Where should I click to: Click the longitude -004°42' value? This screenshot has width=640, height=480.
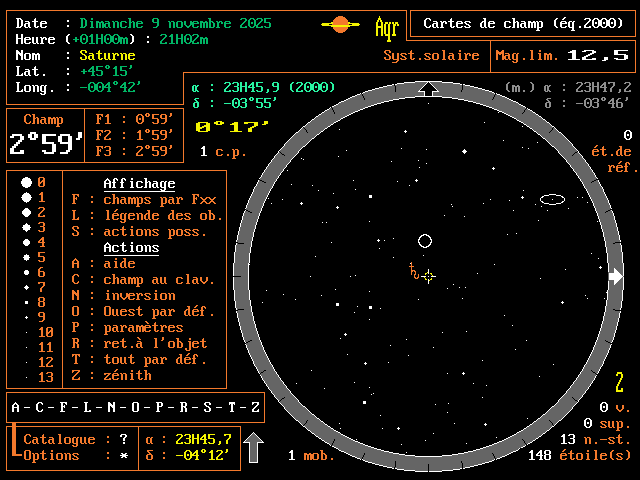(x=111, y=87)
